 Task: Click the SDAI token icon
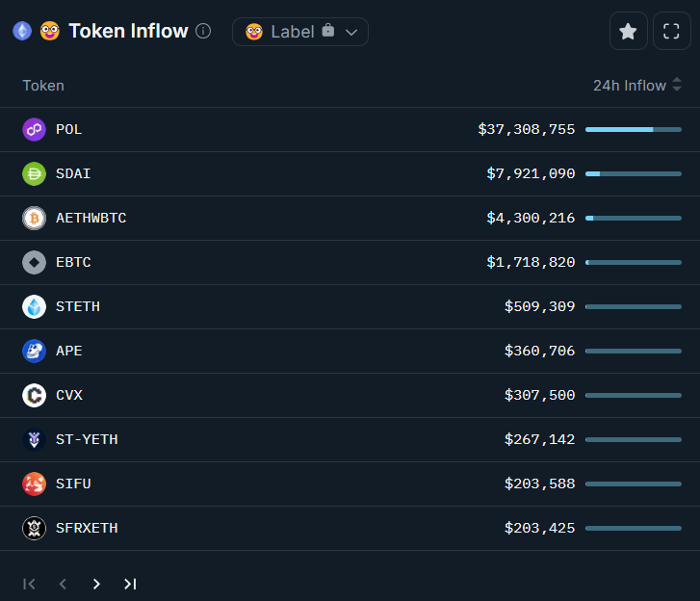pos(34,173)
